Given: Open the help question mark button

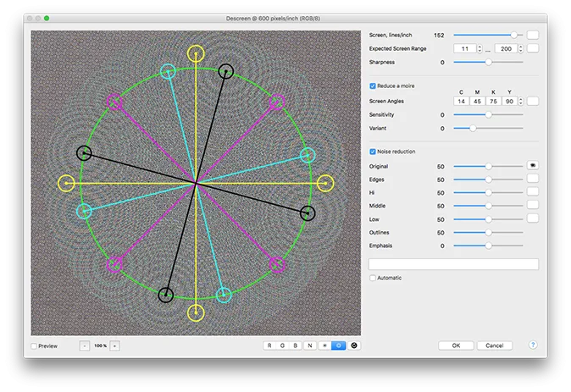Looking at the screenshot, I should pyautogui.click(x=533, y=345).
